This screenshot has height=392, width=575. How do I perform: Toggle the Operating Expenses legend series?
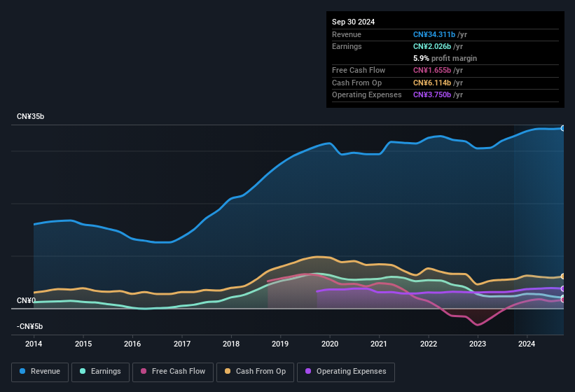346,372
